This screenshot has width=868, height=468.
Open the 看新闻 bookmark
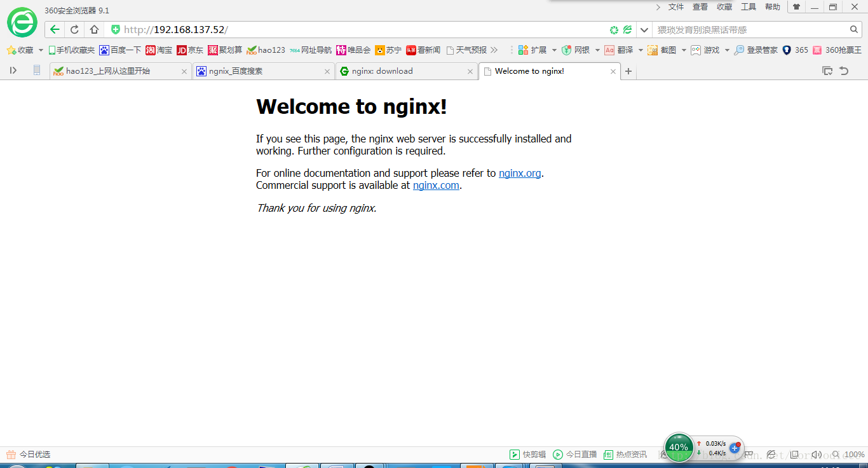[423, 50]
